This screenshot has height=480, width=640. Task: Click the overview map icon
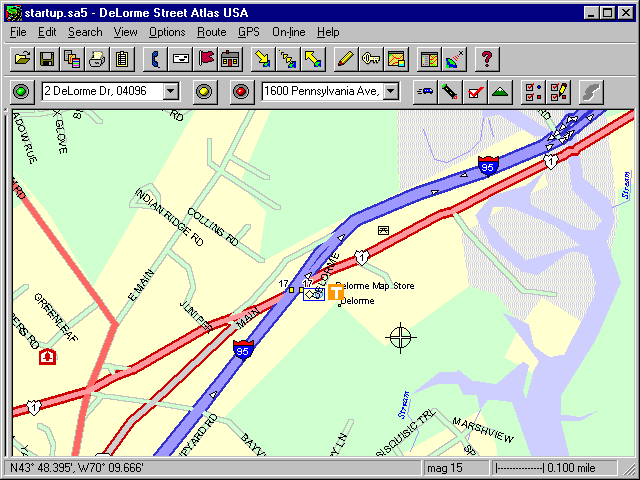pyautogui.click(x=396, y=60)
